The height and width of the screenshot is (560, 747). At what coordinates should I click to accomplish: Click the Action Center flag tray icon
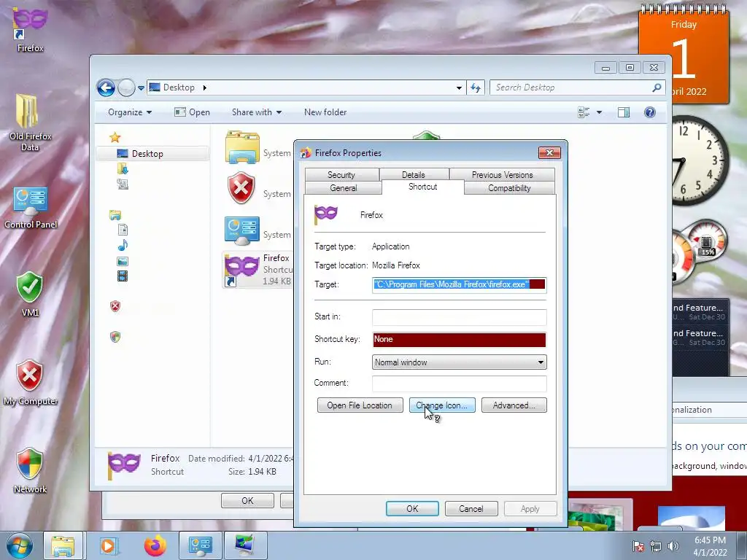[638, 546]
